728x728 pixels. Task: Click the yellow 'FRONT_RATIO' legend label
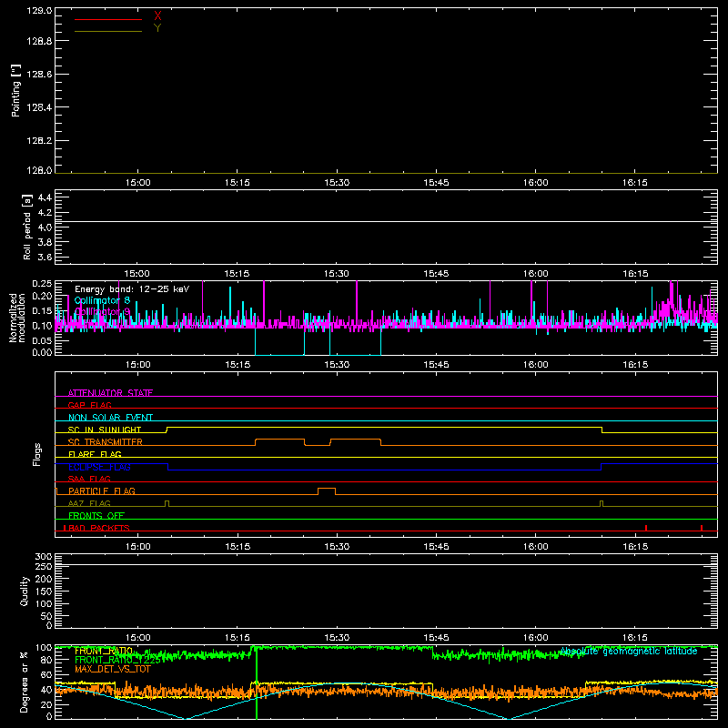104,651
